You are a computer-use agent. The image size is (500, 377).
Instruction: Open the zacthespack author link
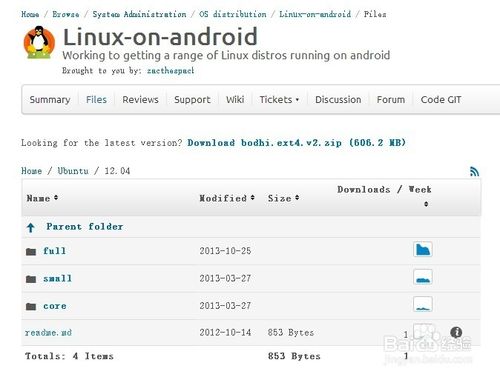[170, 71]
